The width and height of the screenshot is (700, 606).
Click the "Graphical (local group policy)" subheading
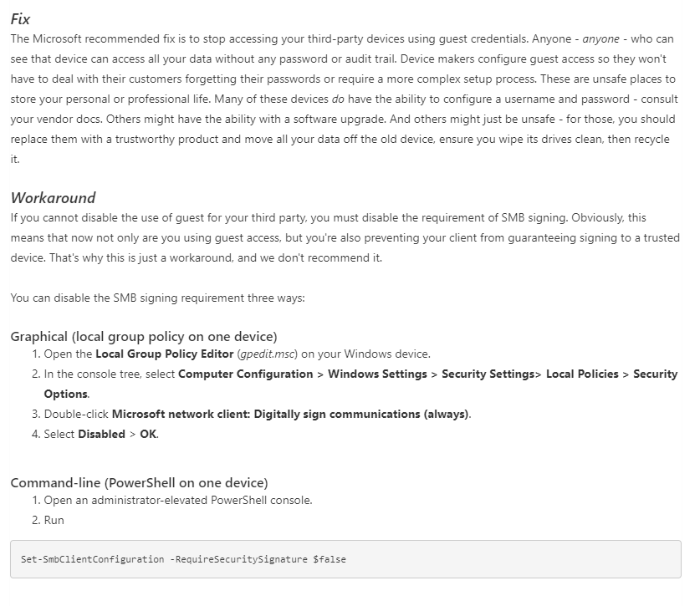tap(143, 336)
